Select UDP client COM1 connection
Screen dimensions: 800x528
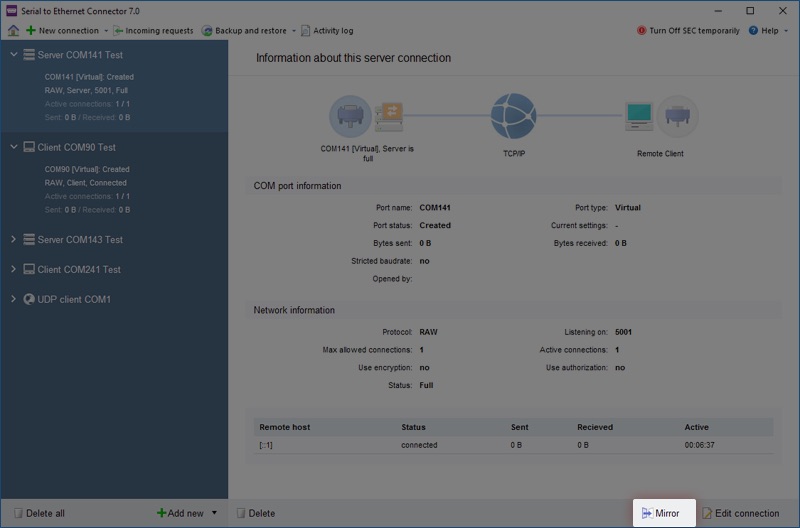(x=74, y=299)
